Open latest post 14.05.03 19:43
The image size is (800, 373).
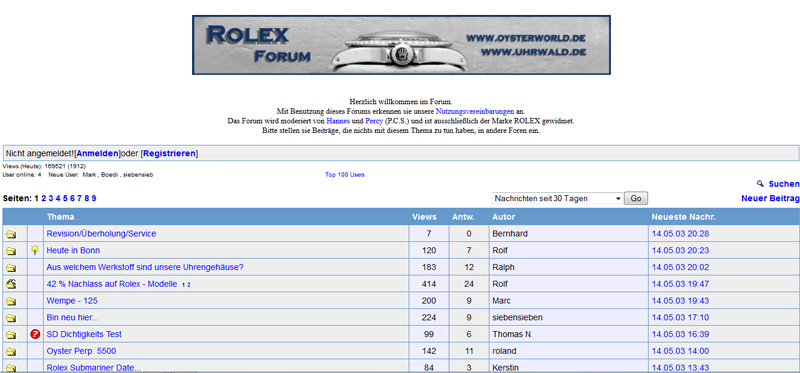681,301
